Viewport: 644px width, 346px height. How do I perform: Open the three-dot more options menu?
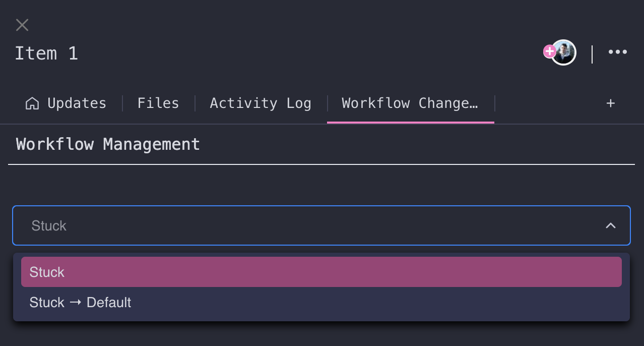coord(617,52)
